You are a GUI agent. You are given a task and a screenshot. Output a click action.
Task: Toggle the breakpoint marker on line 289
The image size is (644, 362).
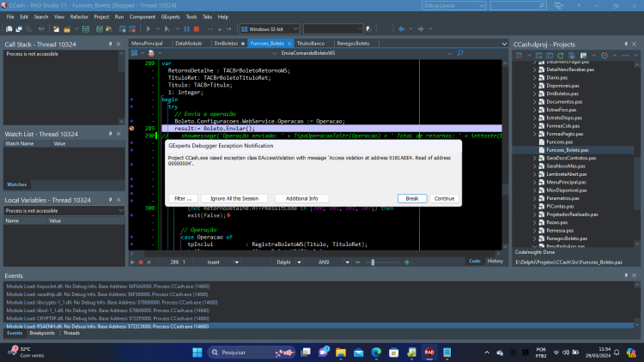coord(132,129)
